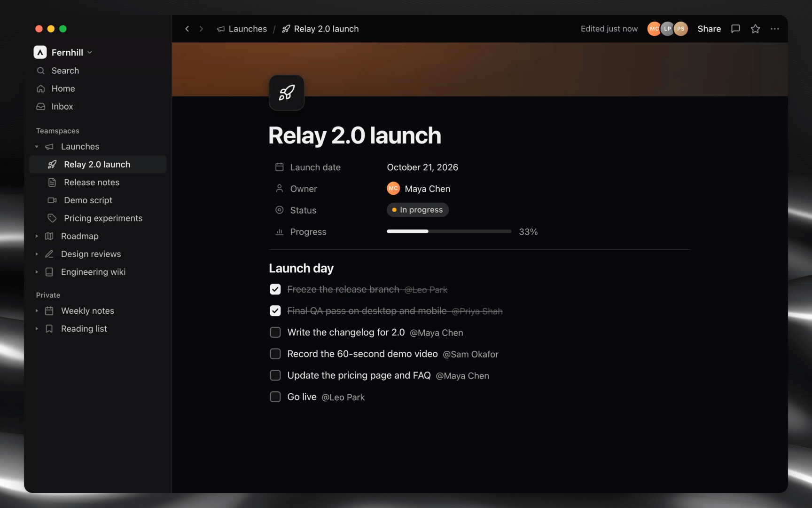Click the Engineering wiki book icon

pos(49,271)
